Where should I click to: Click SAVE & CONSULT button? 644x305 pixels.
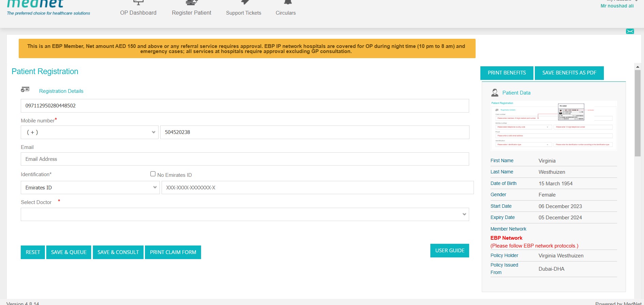pyautogui.click(x=118, y=252)
